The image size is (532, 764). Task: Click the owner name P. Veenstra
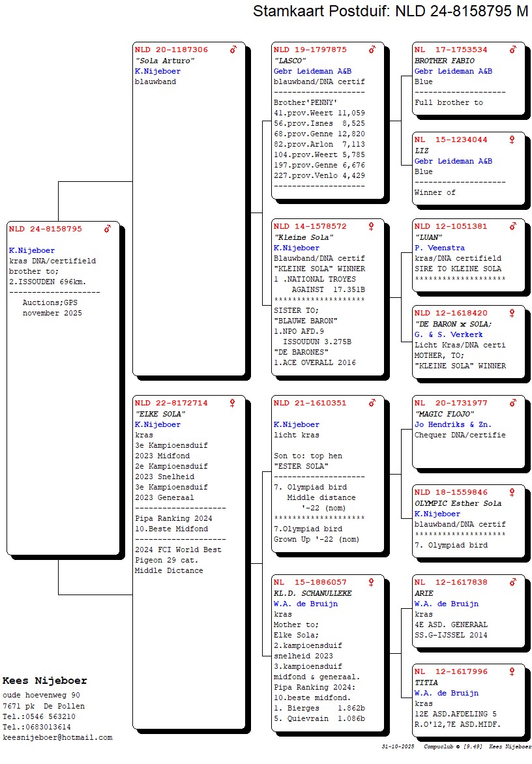(x=439, y=248)
